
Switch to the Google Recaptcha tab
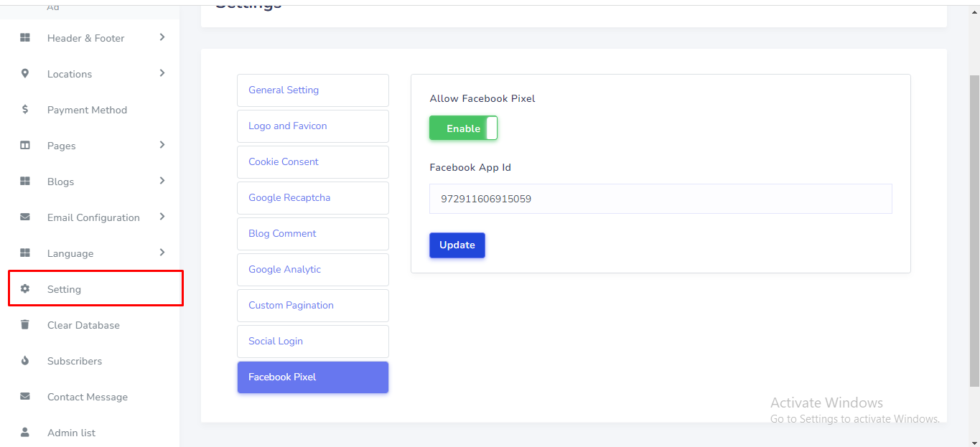[312, 198]
